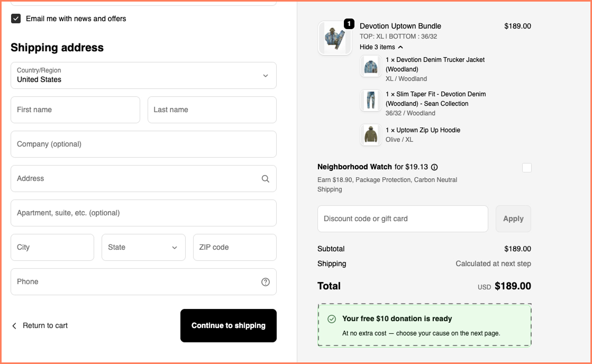Collapse the bundle via Hide 3 items
The width and height of the screenshot is (592, 364).
[381, 47]
